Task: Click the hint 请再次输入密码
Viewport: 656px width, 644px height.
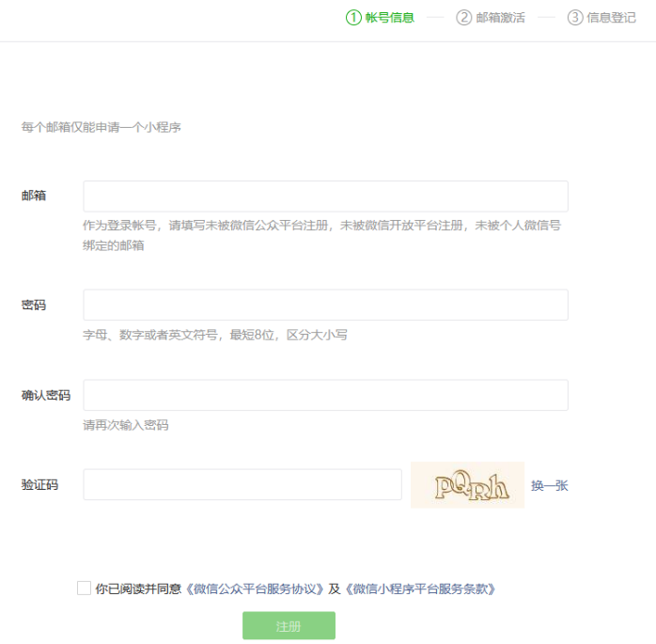Action: coord(126,425)
